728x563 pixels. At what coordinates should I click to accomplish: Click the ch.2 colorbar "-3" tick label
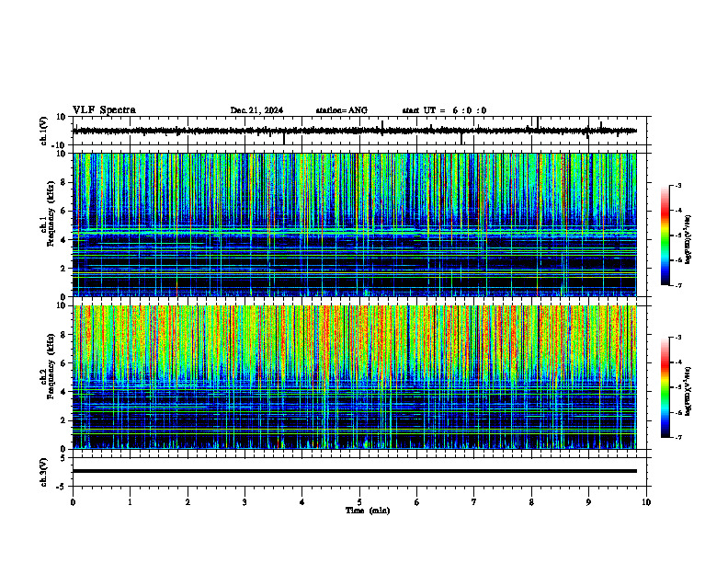point(678,338)
